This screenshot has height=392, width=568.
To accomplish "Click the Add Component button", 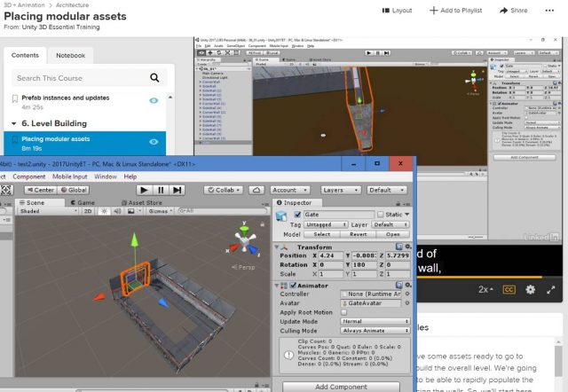I will (x=341, y=387).
